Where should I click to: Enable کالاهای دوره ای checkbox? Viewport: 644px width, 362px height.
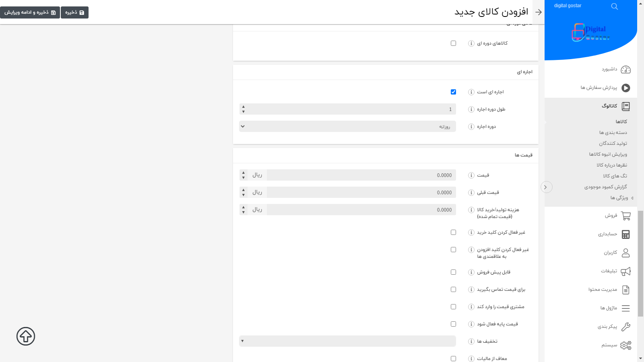point(454,43)
